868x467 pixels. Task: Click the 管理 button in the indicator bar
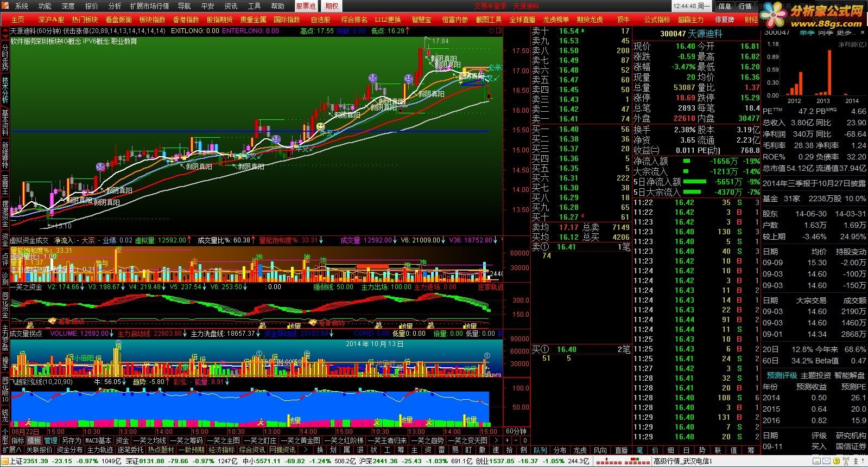tap(51, 440)
